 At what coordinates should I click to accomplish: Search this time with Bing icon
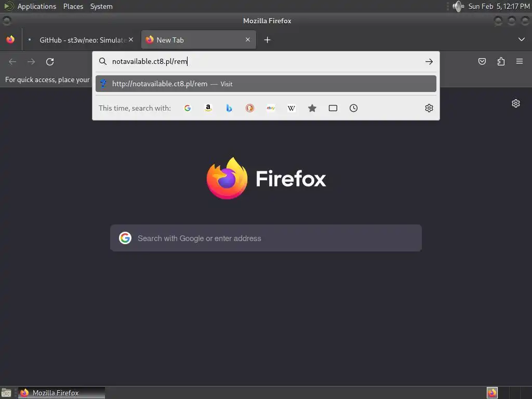pyautogui.click(x=229, y=108)
